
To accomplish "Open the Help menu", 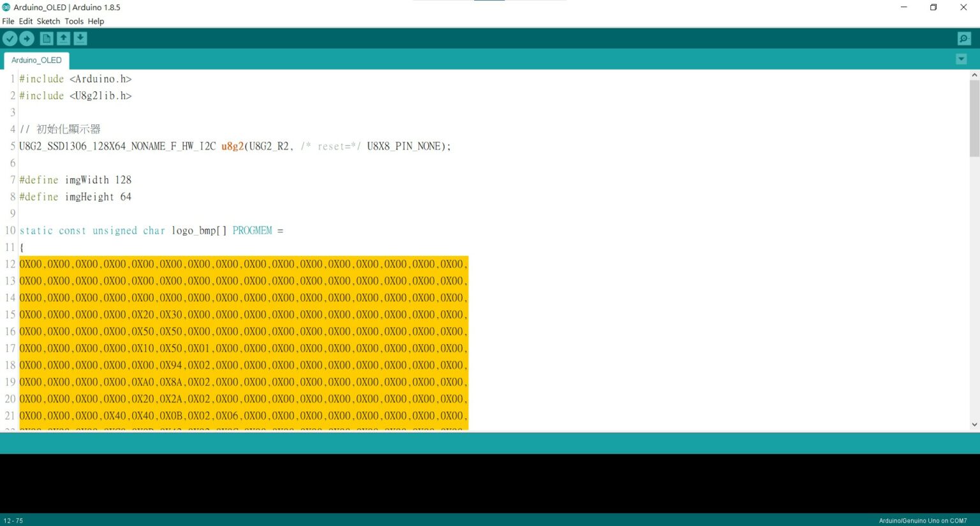I will [96, 21].
